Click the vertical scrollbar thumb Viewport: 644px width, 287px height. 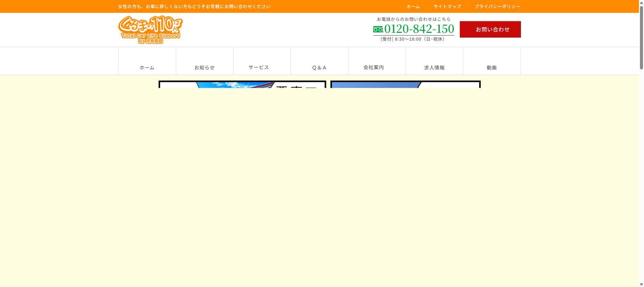pos(641,38)
